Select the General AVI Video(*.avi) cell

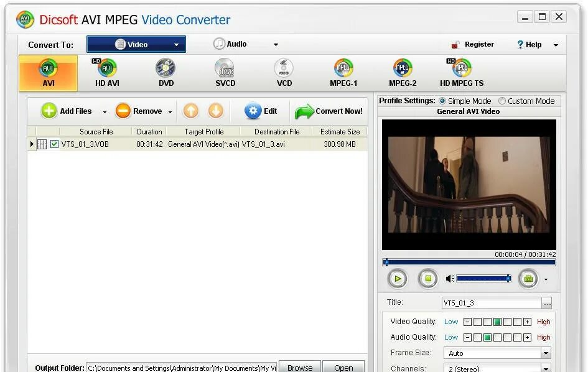(203, 144)
